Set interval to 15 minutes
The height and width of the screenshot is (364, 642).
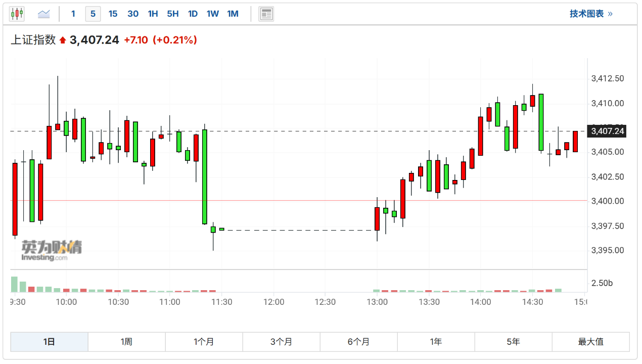click(x=113, y=14)
